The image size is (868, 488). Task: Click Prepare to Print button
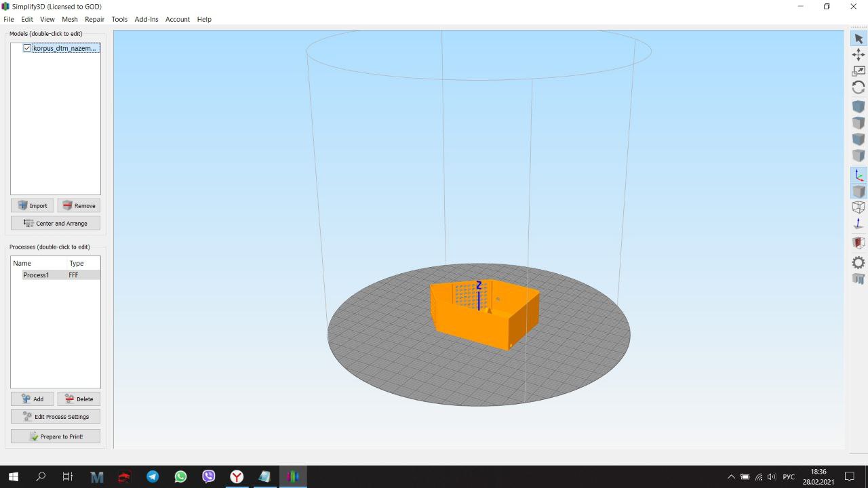click(56, 436)
